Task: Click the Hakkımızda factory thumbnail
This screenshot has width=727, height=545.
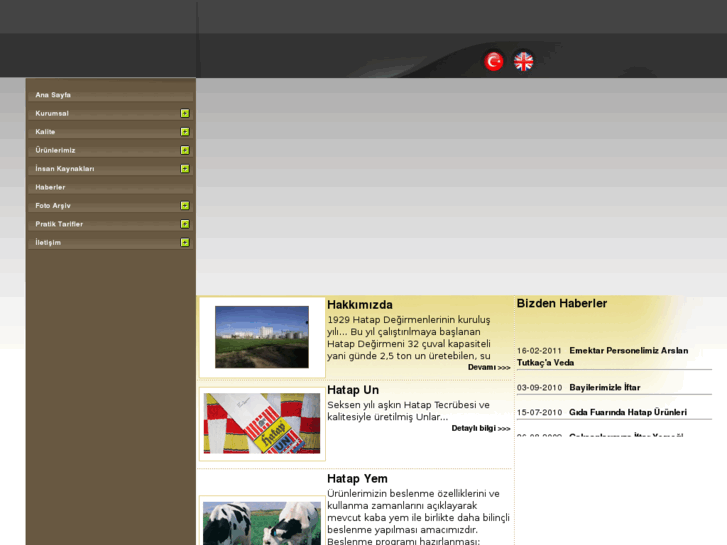Action: [x=262, y=337]
